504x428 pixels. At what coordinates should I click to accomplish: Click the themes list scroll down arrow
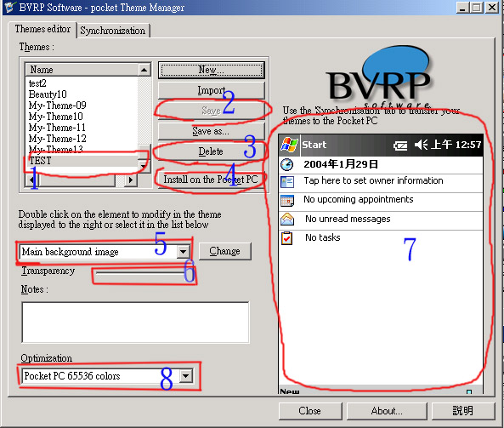pos(144,167)
